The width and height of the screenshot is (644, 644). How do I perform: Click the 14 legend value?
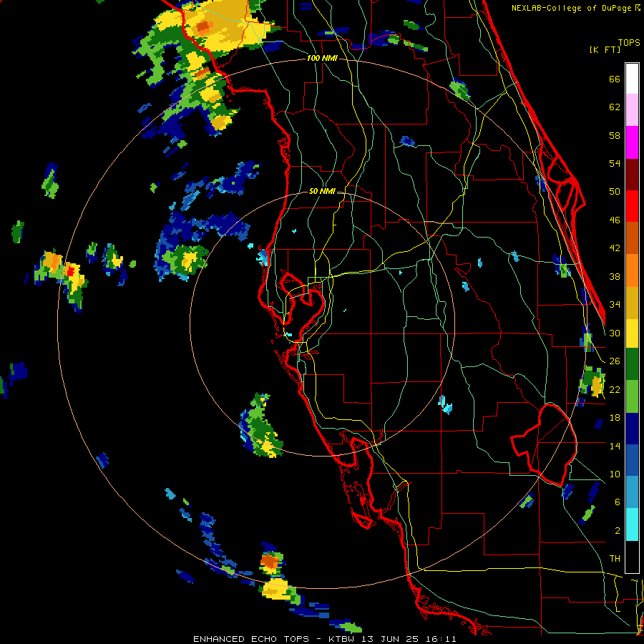tap(615, 446)
